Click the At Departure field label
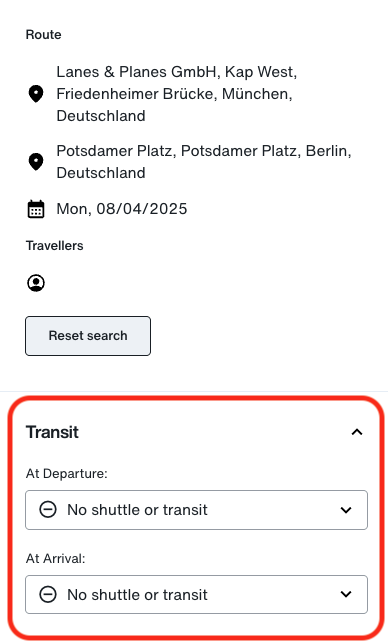388x644 pixels. [x=67, y=474]
